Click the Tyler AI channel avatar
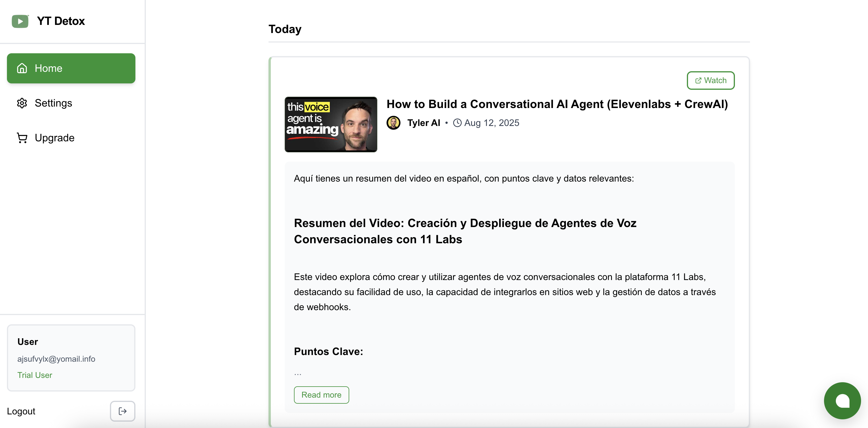Screen dimensions: 868x428 point(393,123)
